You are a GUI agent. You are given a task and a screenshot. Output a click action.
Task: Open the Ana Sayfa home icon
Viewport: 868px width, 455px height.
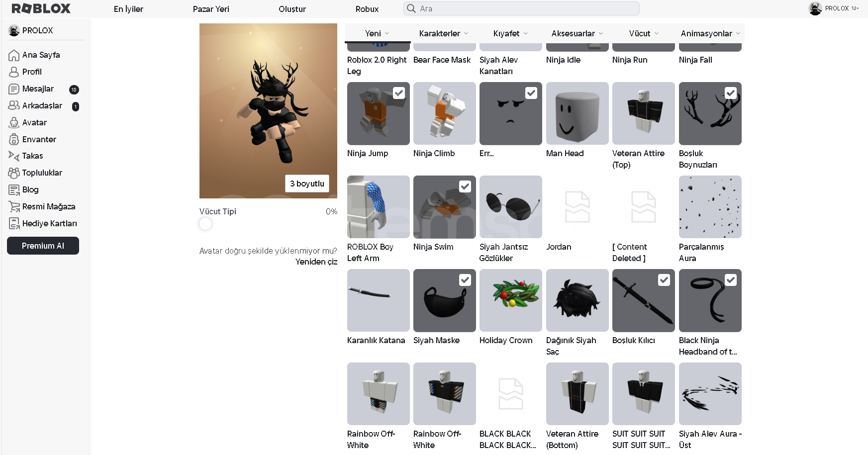[x=14, y=55]
